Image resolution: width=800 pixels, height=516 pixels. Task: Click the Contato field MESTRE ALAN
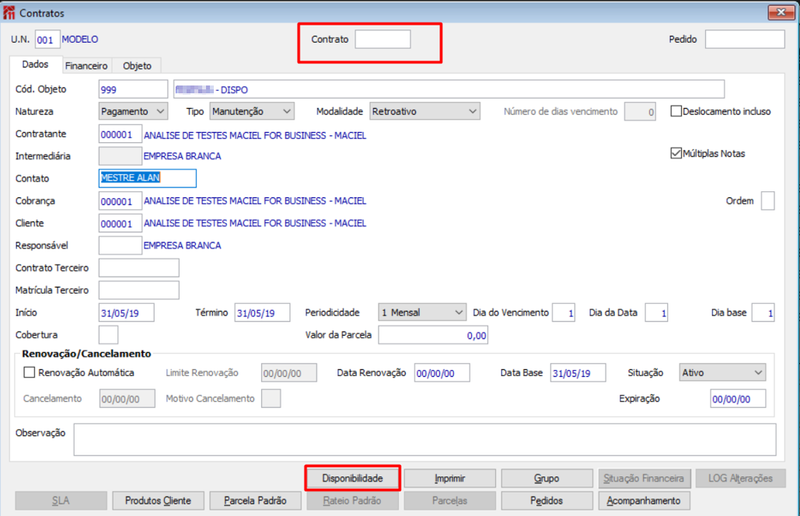147,178
